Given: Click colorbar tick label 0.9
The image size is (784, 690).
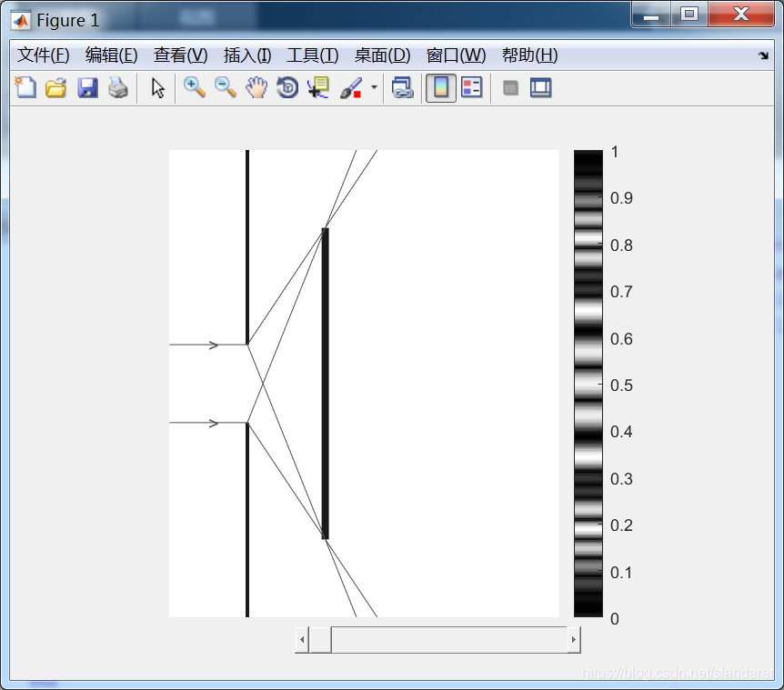Looking at the screenshot, I should pos(621,198).
